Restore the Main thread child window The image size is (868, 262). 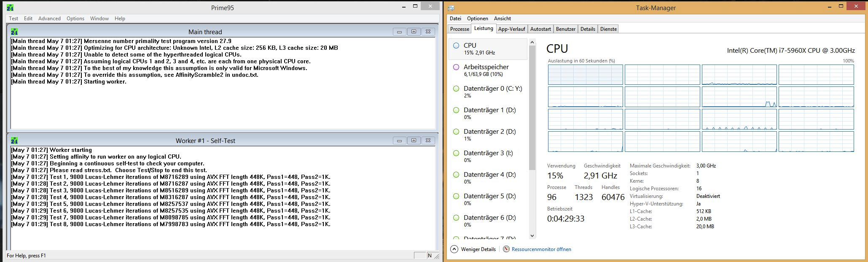point(414,32)
